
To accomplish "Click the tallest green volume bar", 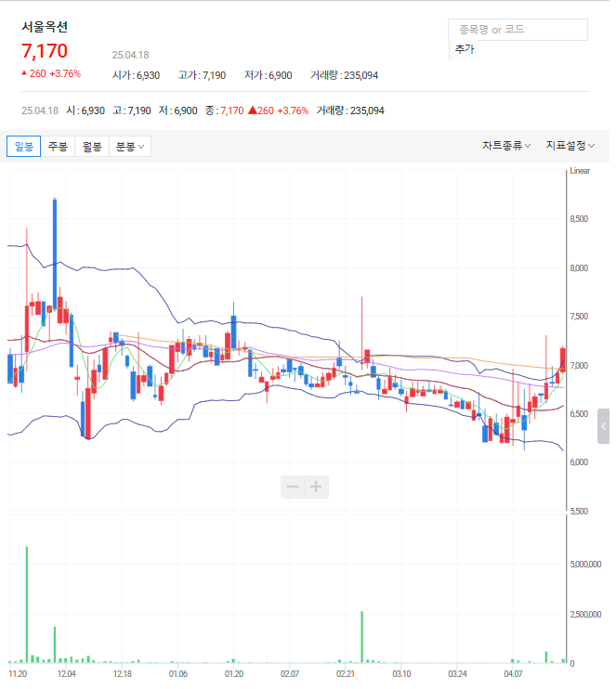I will pos(27,604).
